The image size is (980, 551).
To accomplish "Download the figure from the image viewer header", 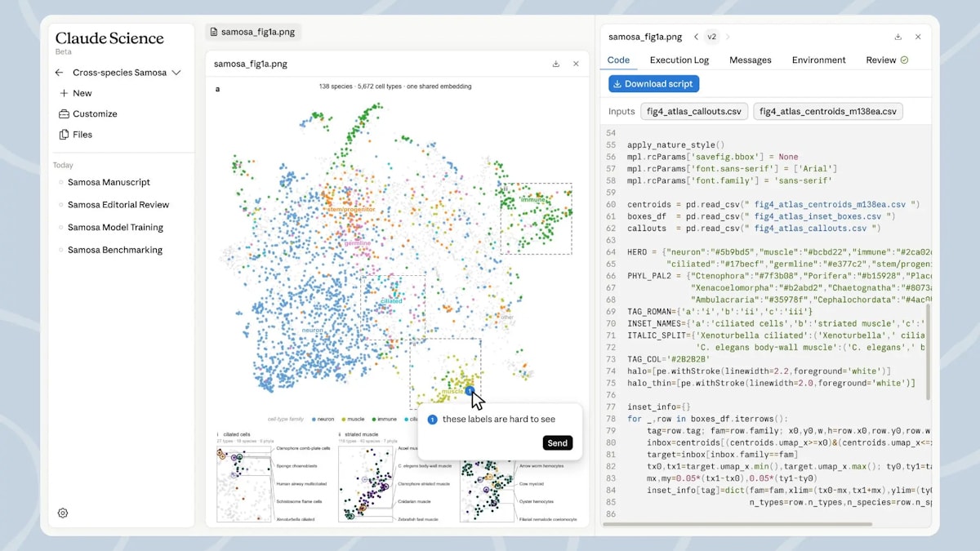I will pos(556,64).
